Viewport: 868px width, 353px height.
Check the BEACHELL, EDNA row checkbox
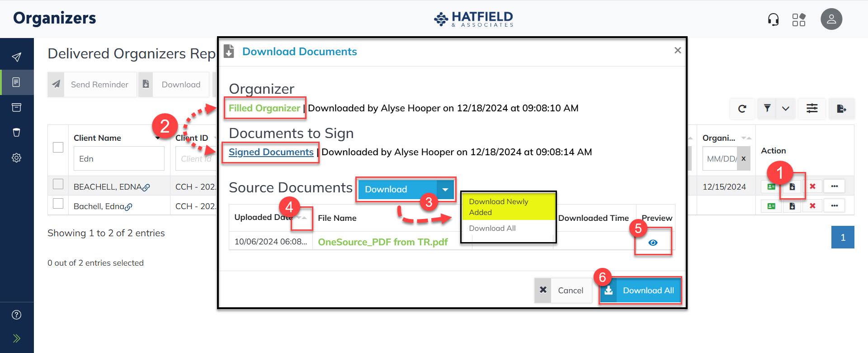point(58,184)
